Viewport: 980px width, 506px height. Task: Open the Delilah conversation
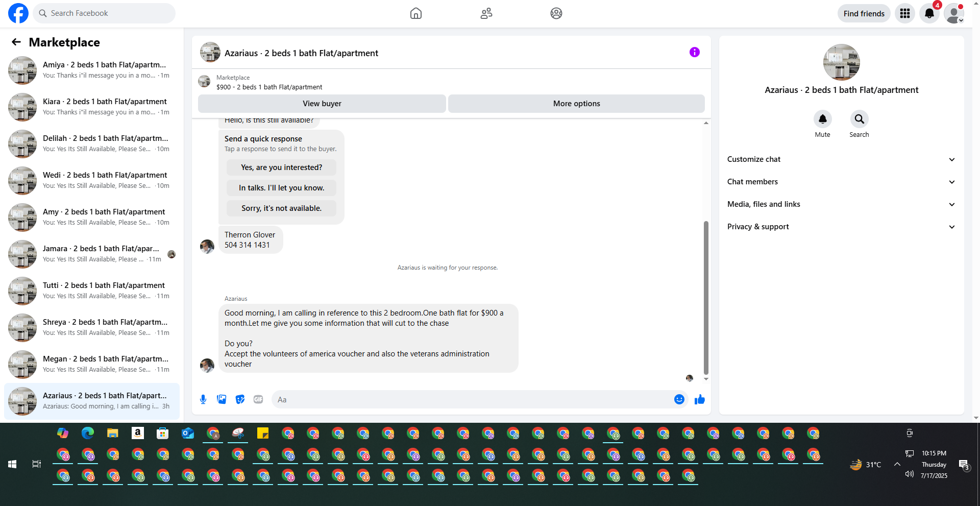pos(92,144)
